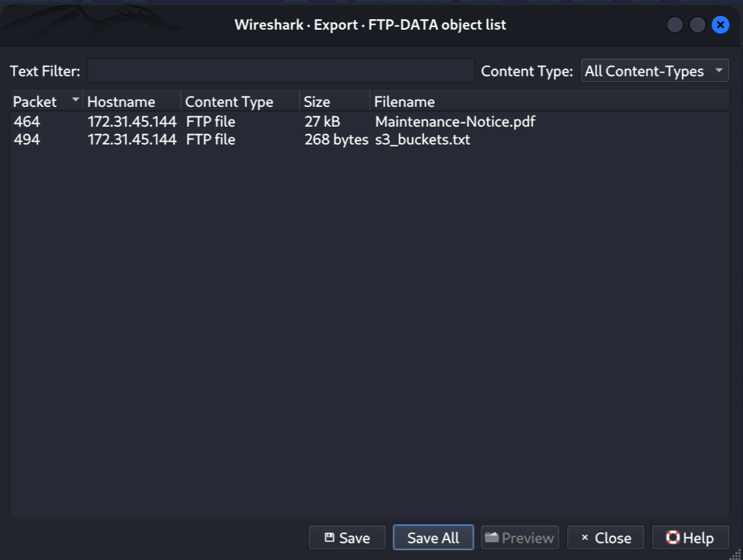Click inside the Text Filter field
This screenshot has height=560, width=743.
[x=281, y=71]
